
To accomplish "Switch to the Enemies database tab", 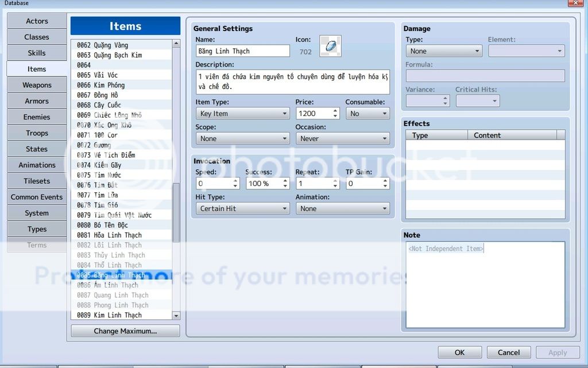I will [36, 117].
